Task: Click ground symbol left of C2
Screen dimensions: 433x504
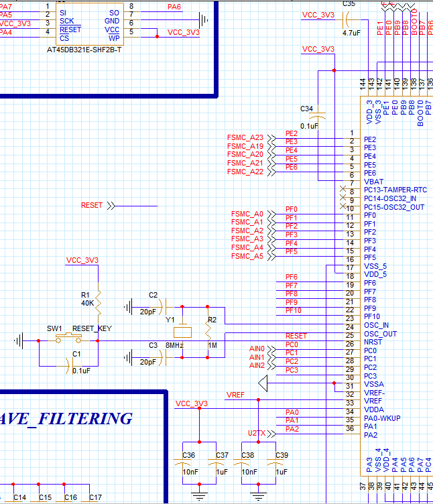Action: point(128,307)
